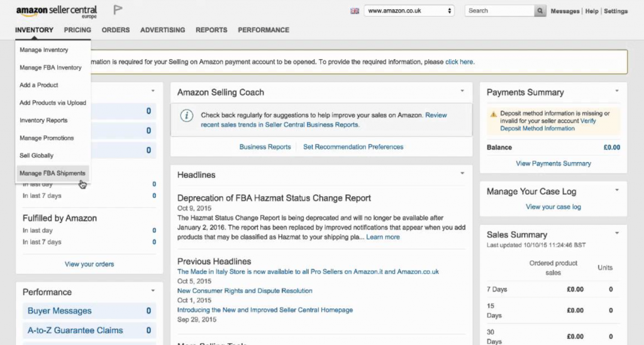Open the Made in Italy Store headline
The image size is (644, 345).
tap(308, 271)
